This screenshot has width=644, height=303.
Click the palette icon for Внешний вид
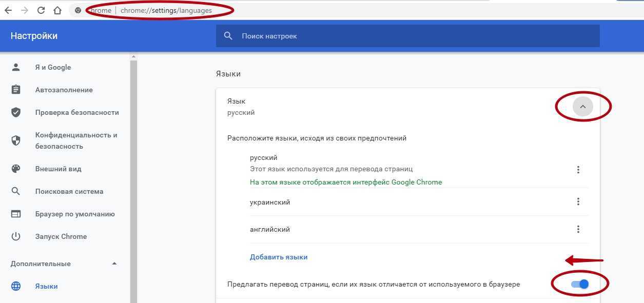16,169
